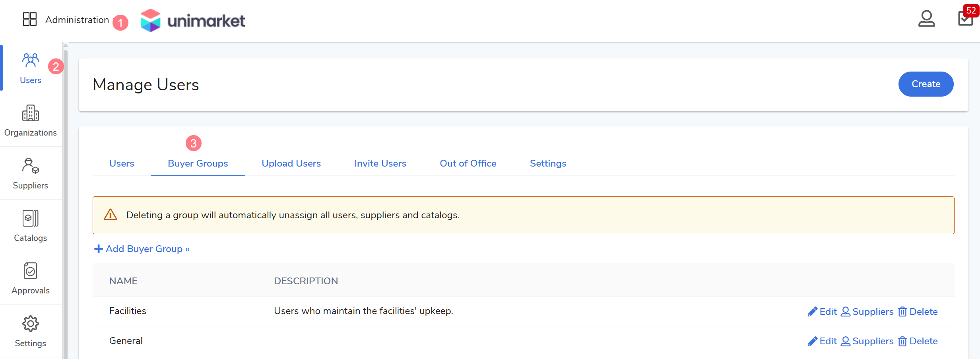
Task: Click the Unimarket logo
Action: (193, 20)
